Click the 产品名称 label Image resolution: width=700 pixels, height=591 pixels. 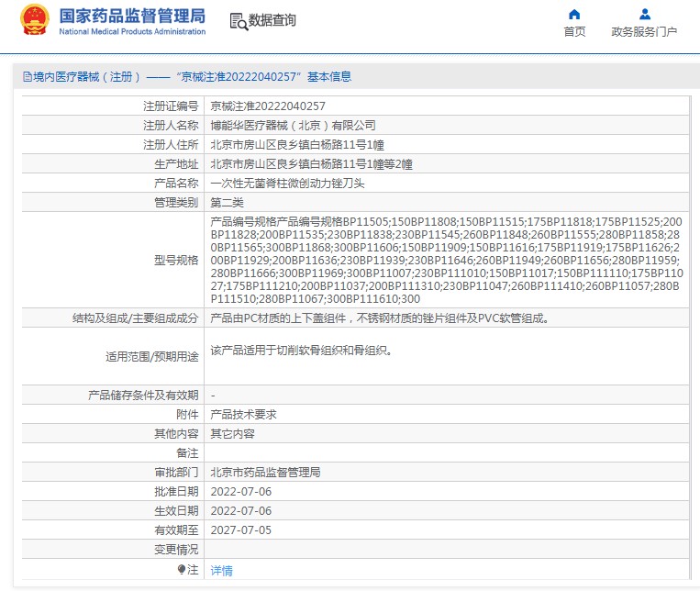176,184
